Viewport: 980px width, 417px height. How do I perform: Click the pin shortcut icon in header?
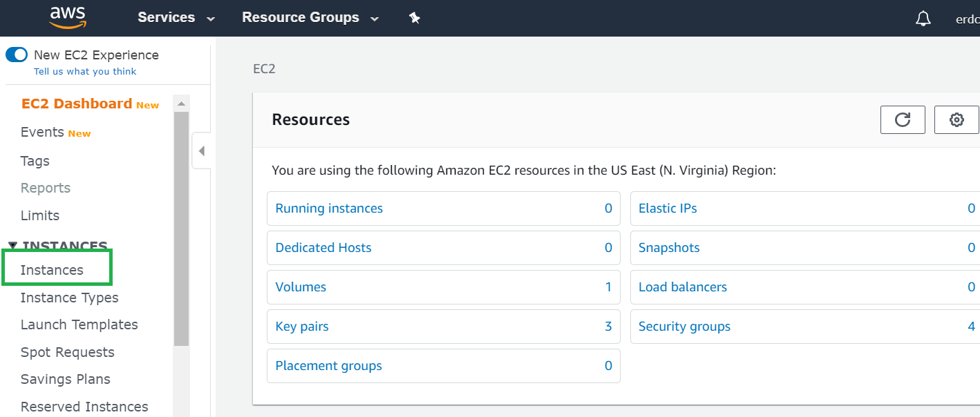[415, 18]
